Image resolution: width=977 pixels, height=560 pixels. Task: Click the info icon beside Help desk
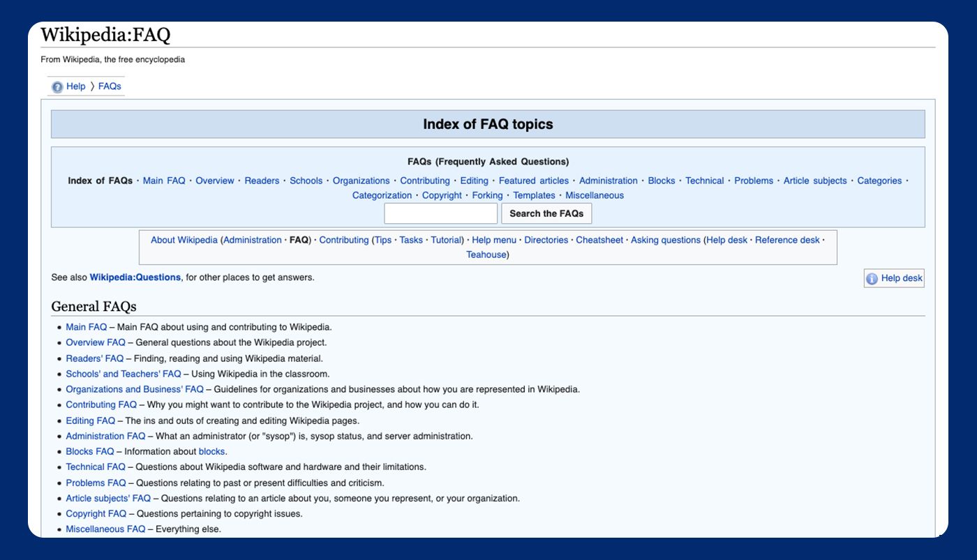pos(872,279)
